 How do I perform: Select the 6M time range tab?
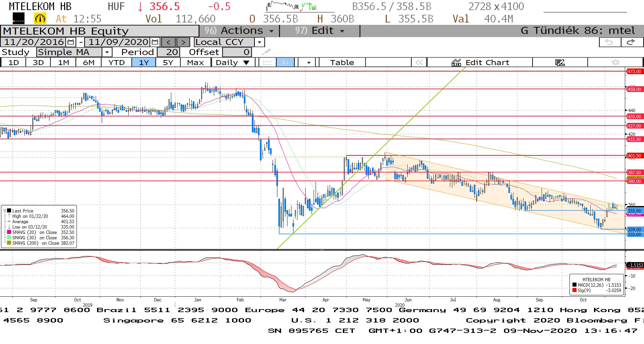pyautogui.click(x=89, y=62)
